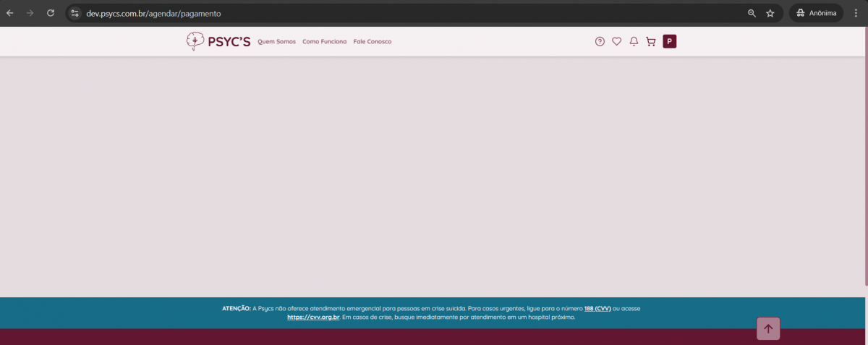This screenshot has width=868, height=345.
Task: Open the Chrome three-dot menu
Action: [856, 13]
